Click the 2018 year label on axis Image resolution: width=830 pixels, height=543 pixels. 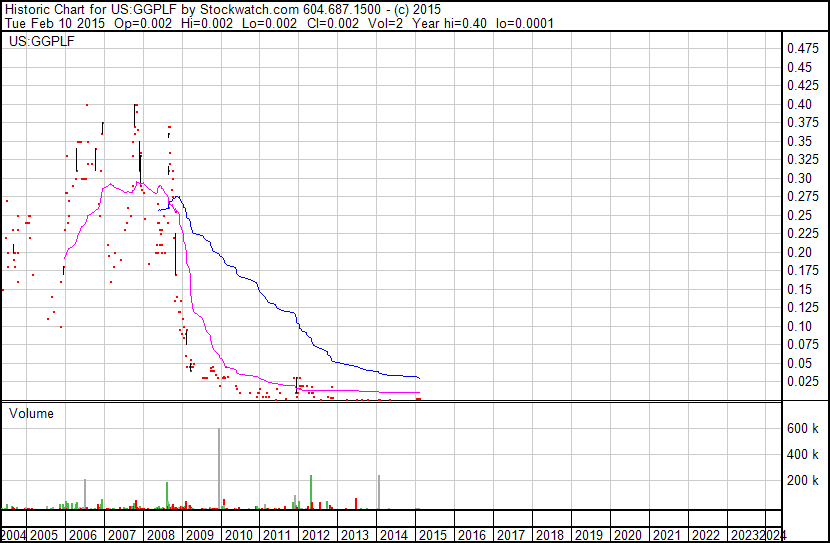pos(550,535)
